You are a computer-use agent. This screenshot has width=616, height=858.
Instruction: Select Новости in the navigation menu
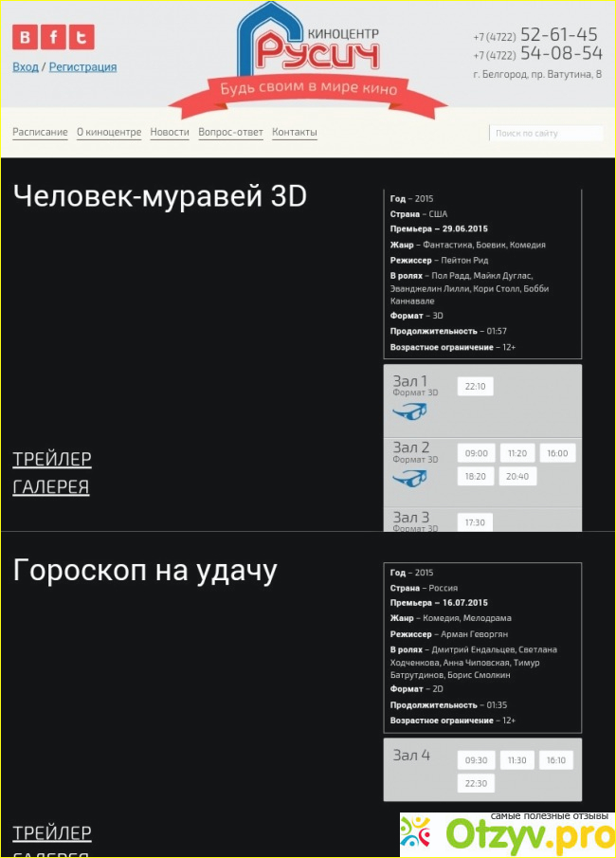170,133
